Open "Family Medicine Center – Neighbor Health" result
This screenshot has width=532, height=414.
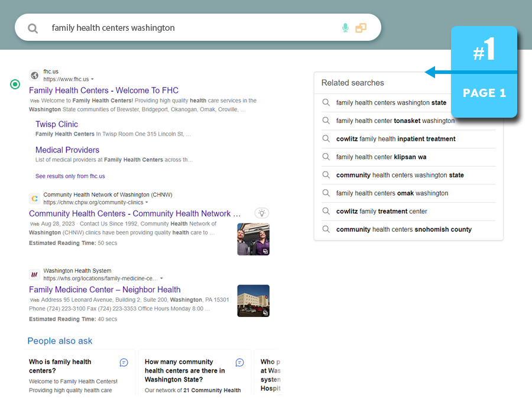tap(105, 289)
